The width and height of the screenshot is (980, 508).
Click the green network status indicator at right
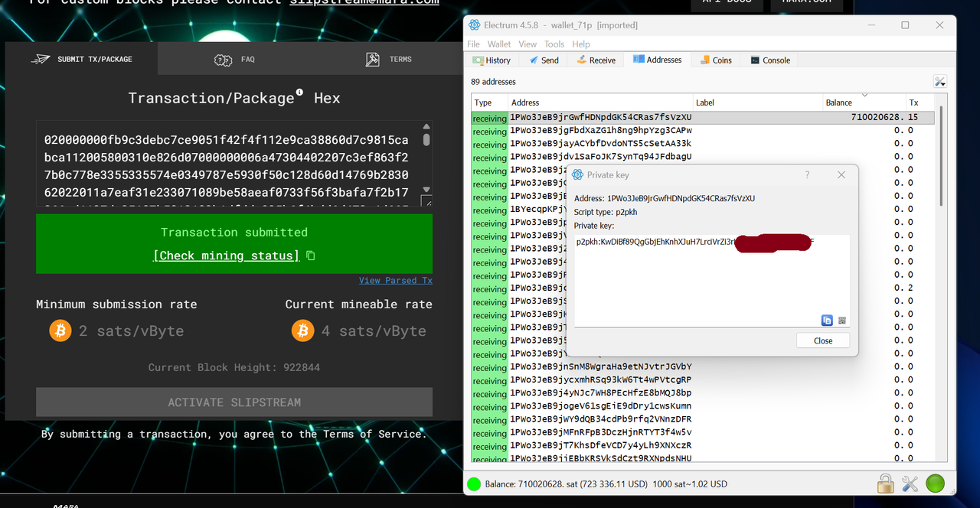[935, 484]
